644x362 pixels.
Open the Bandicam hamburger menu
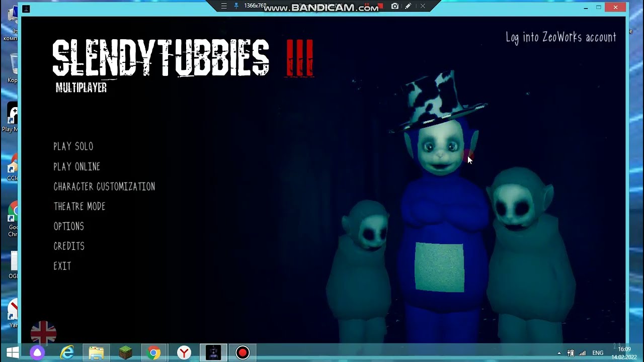pyautogui.click(x=224, y=6)
